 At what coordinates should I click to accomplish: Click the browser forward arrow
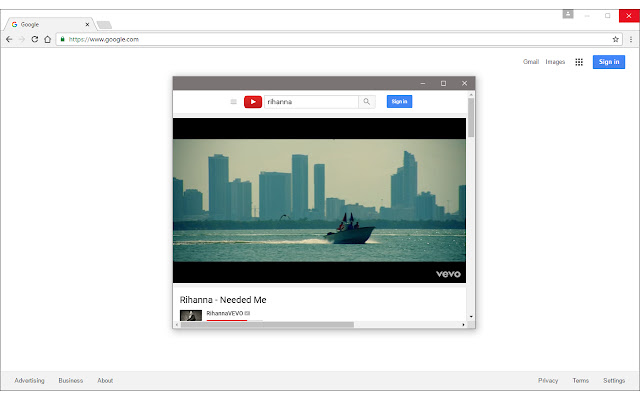click(22, 39)
